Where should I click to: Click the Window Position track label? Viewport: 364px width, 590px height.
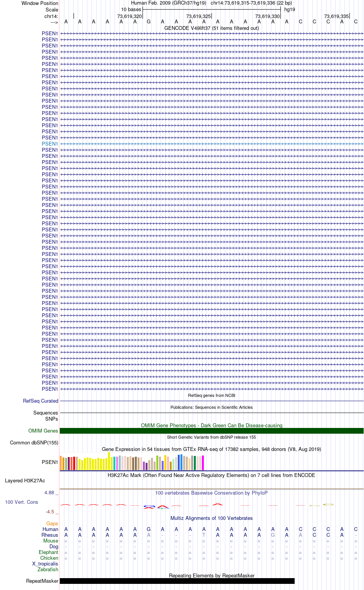pos(40,3)
